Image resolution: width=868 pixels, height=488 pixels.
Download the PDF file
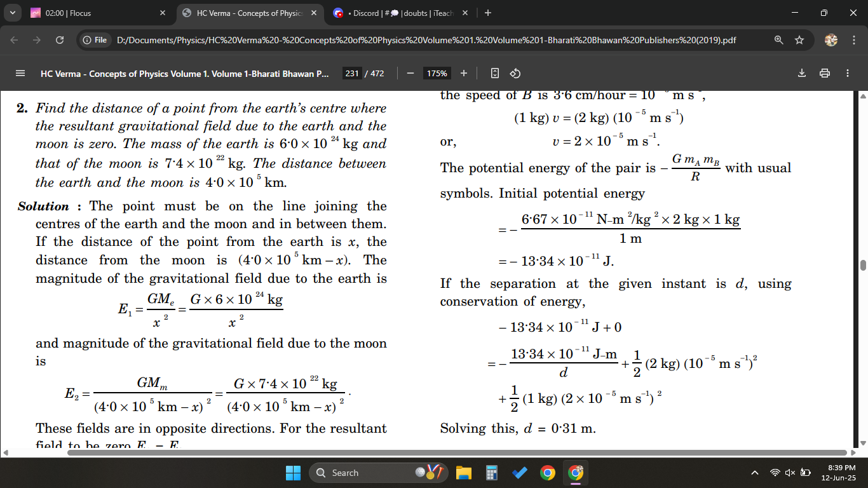tap(802, 73)
